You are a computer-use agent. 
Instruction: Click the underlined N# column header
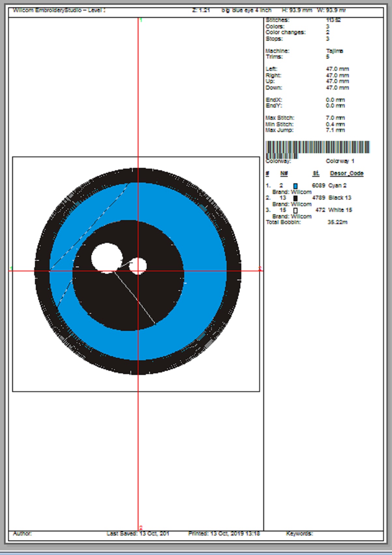click(284, 173)
